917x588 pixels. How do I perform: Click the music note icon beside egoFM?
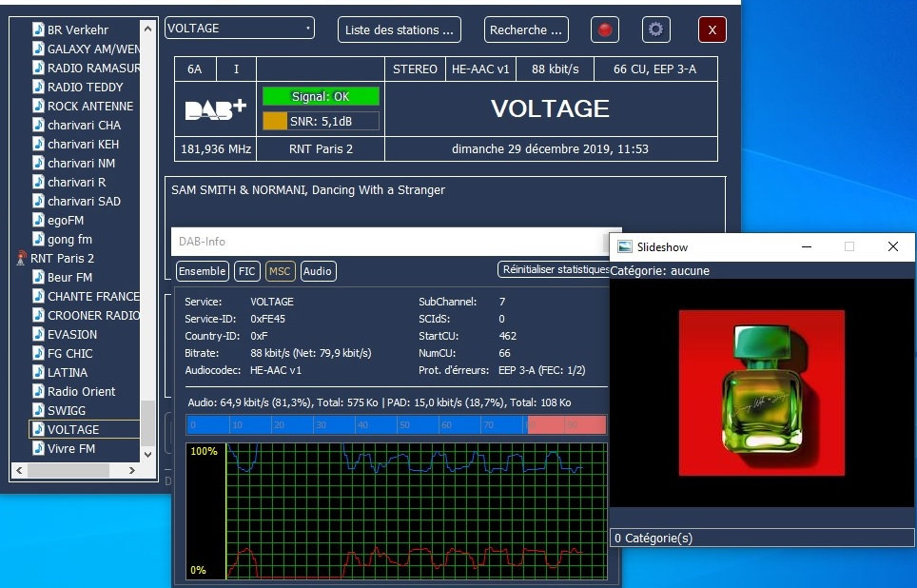(38, 220)
